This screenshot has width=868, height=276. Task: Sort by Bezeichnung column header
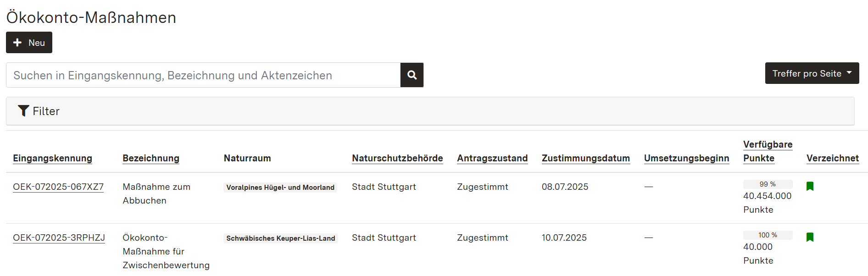coord(150,158)
